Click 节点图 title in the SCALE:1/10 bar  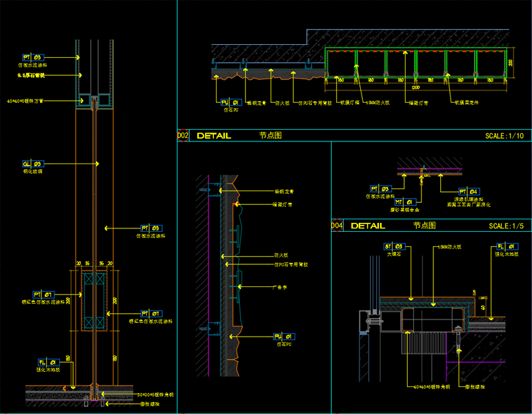(270, 135)
